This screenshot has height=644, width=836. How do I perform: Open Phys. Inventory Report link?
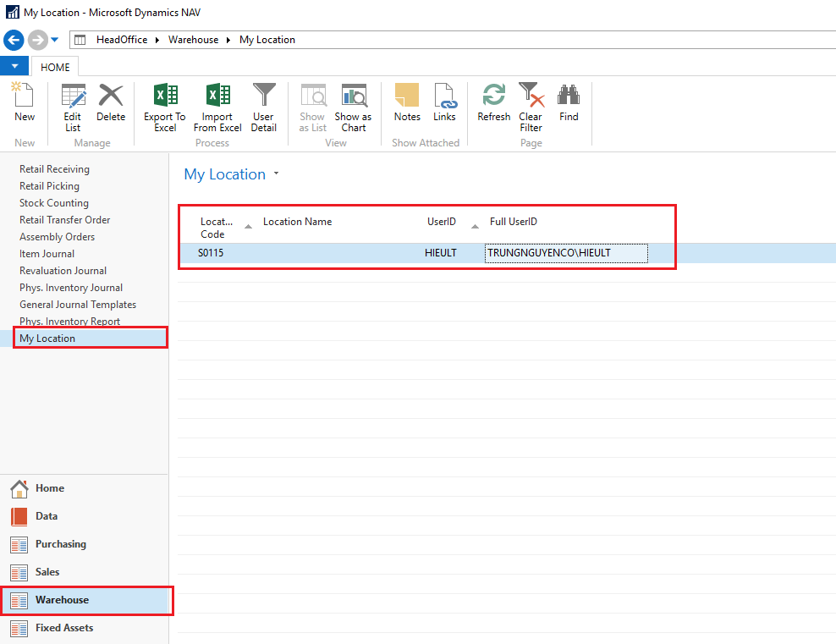tap(70, 322)
